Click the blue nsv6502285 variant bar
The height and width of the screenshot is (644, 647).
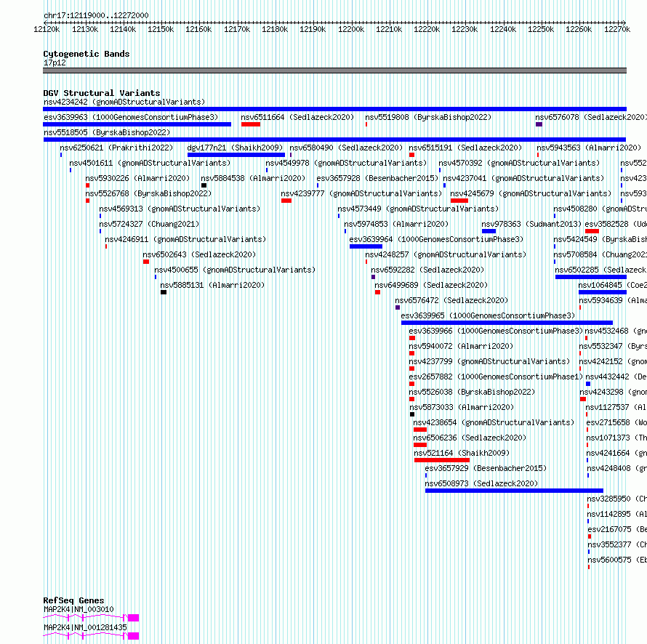coord(591,277)
